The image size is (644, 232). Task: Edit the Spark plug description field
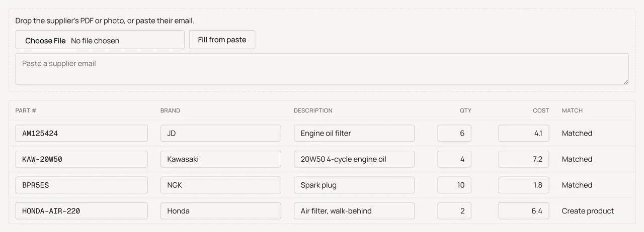(354, 185)
